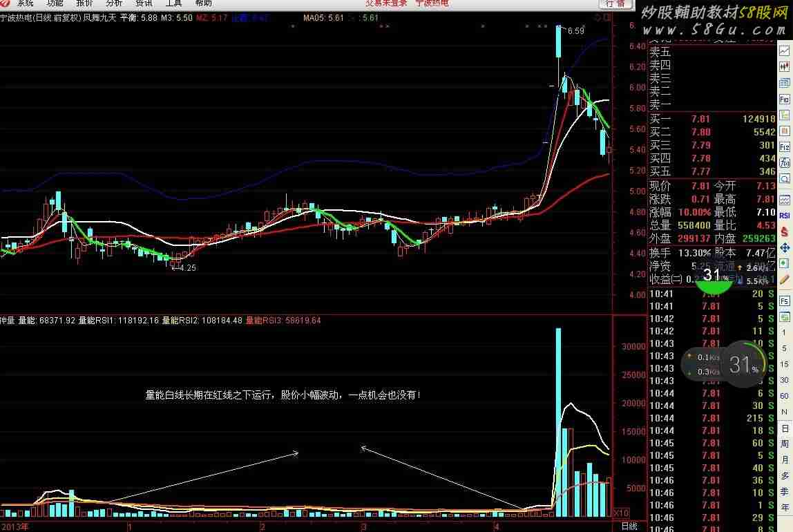Click the 买三 bid price 7.79
This screenshot has height=532, width=793.
tap(701, 145)
